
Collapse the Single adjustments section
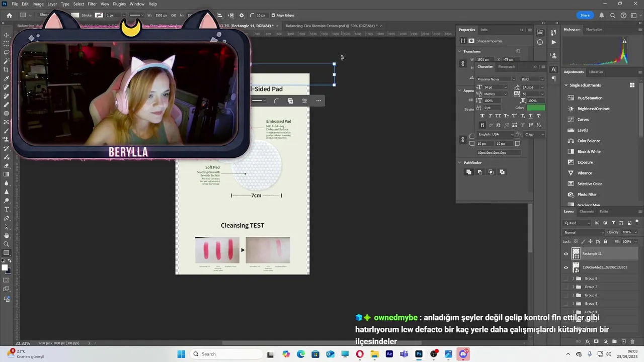pyautogui.click(x=566, y=85)
